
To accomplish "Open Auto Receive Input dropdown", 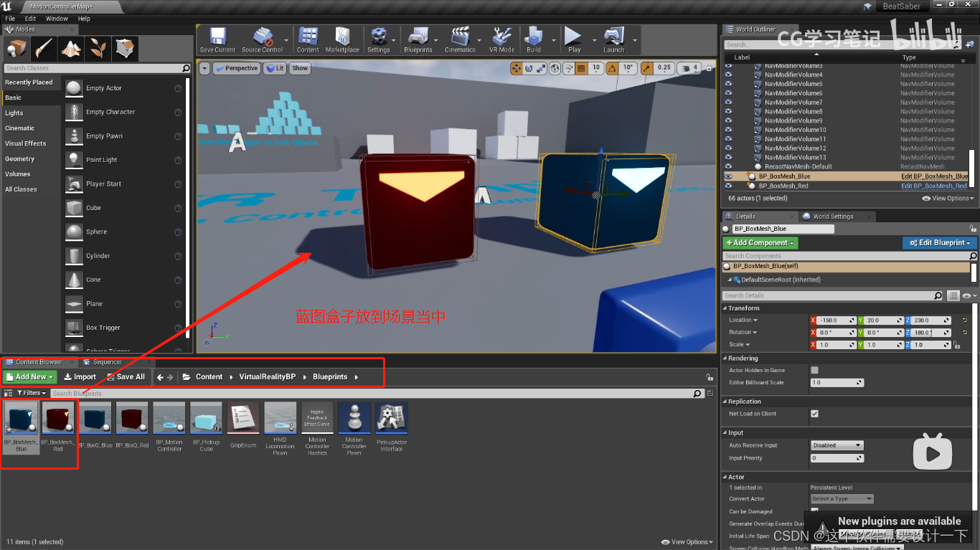I will point(837,445).
